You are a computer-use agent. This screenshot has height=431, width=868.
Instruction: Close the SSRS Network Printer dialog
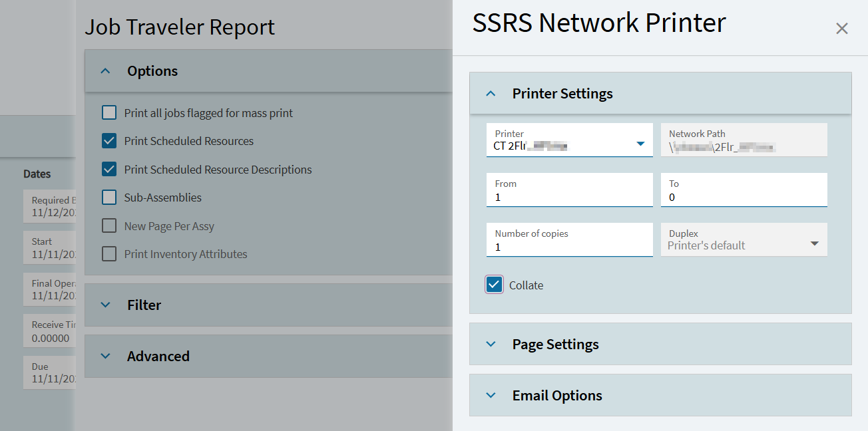[x=841, y=28]
